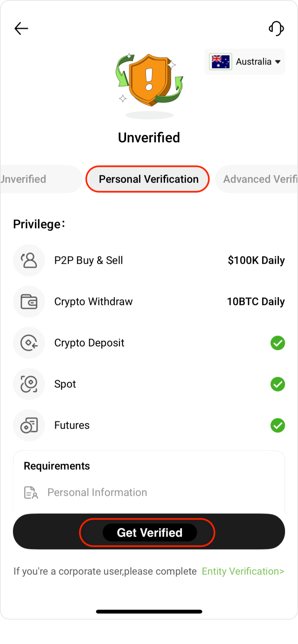Screen dimensions: 298x644
Task: Tap the back arrow icon
Action: [x=21, y=29]
